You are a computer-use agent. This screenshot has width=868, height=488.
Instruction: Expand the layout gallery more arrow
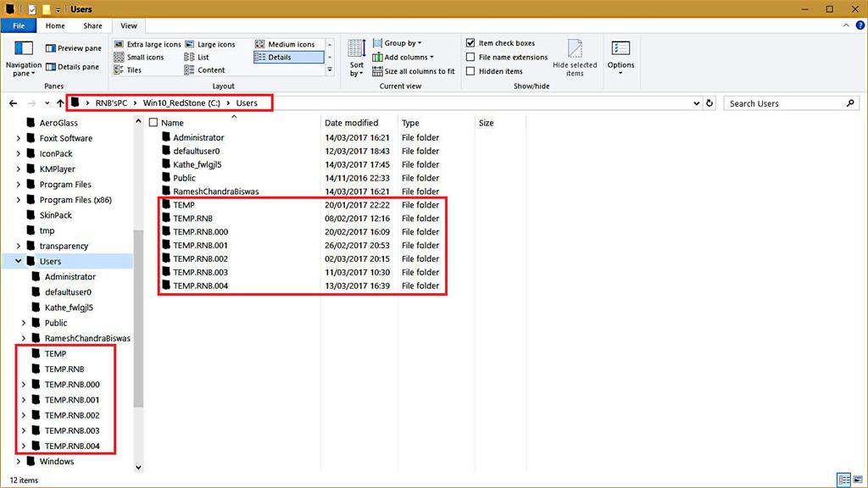tap(330, 69)
